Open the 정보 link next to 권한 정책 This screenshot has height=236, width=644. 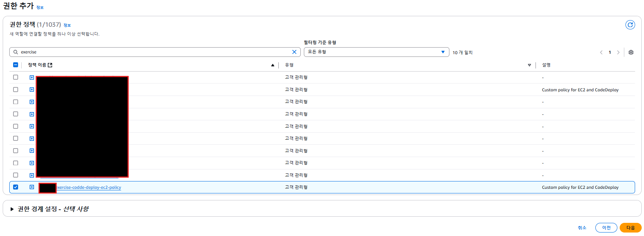[67, 25]
